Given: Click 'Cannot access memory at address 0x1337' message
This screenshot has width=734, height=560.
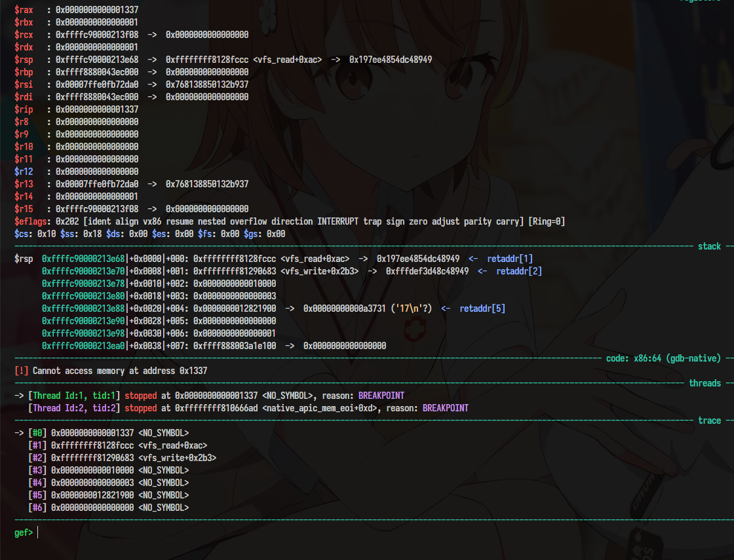Looking at the screenshot, I should (120, 371).
